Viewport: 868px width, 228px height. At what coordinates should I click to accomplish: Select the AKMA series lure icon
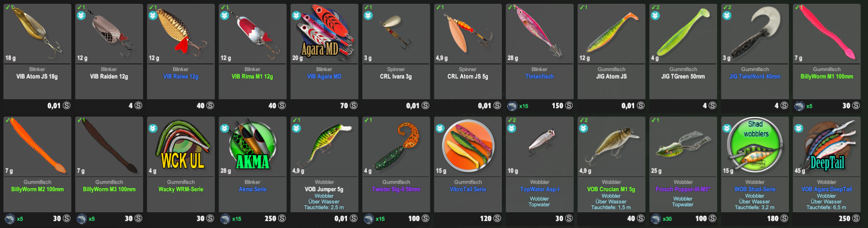click(x=252, y=145)
